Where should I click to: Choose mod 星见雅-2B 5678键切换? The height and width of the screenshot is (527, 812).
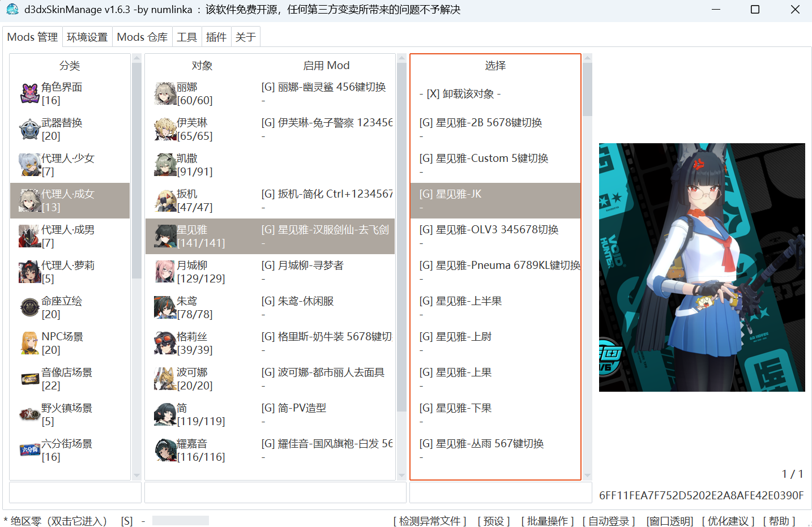tap(495, 129)
